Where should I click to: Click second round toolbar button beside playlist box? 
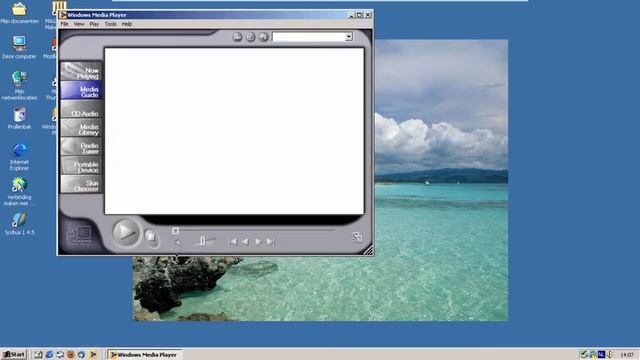tap(250, 37)
